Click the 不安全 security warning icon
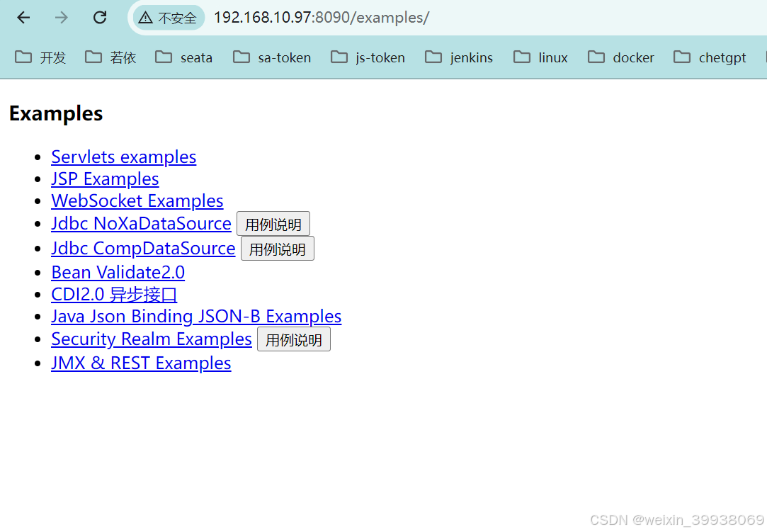 (147, 18)
